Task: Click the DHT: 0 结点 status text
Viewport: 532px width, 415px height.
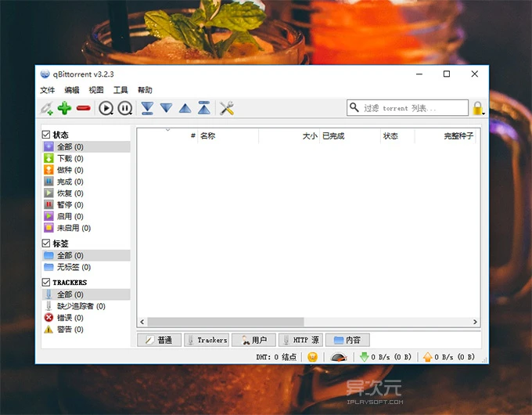Action: [276, 357]
